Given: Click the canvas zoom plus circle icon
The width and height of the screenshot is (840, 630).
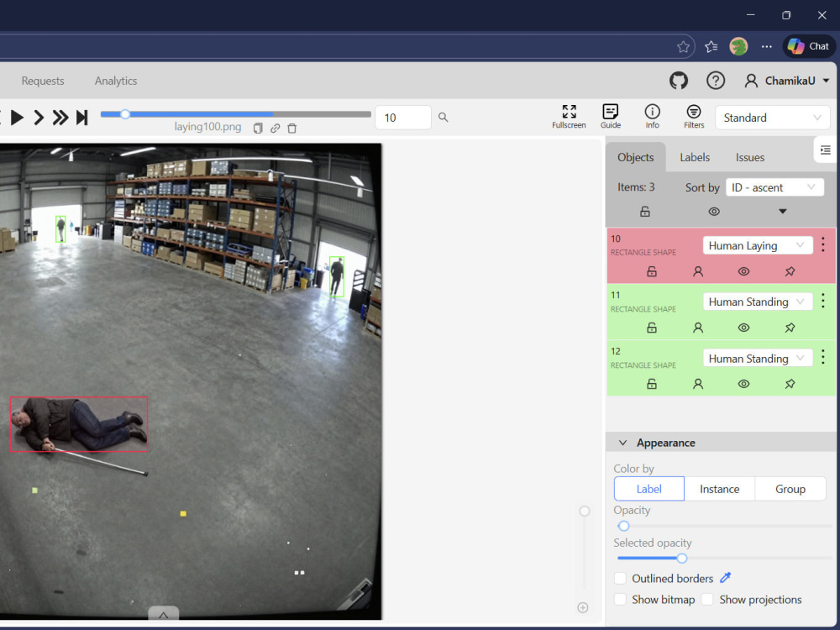Looking at the screenshot, I should [583, 607].
